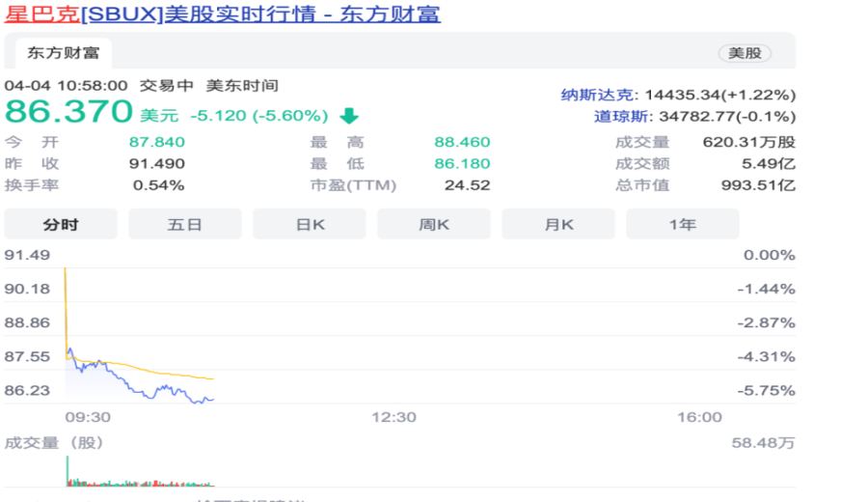Click the -2.87% percent axis label
868x502 pixels.
click(766, 322)
